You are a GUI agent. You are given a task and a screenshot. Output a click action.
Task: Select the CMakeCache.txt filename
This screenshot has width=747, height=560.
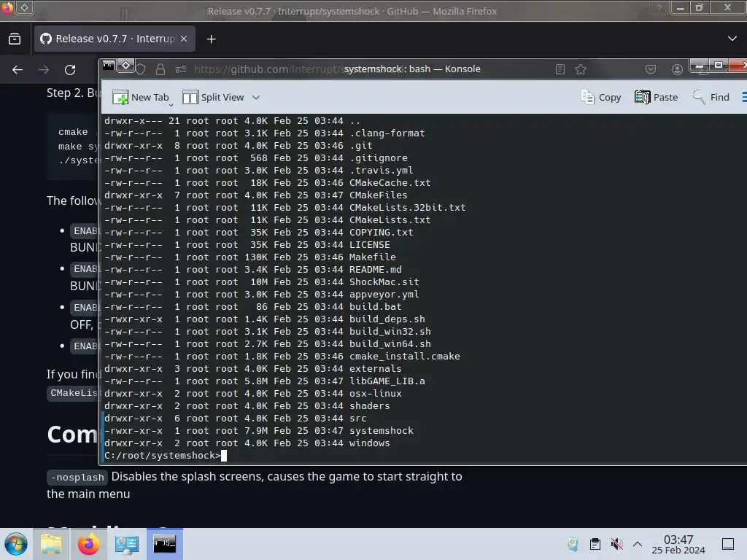tap(390, 183)
